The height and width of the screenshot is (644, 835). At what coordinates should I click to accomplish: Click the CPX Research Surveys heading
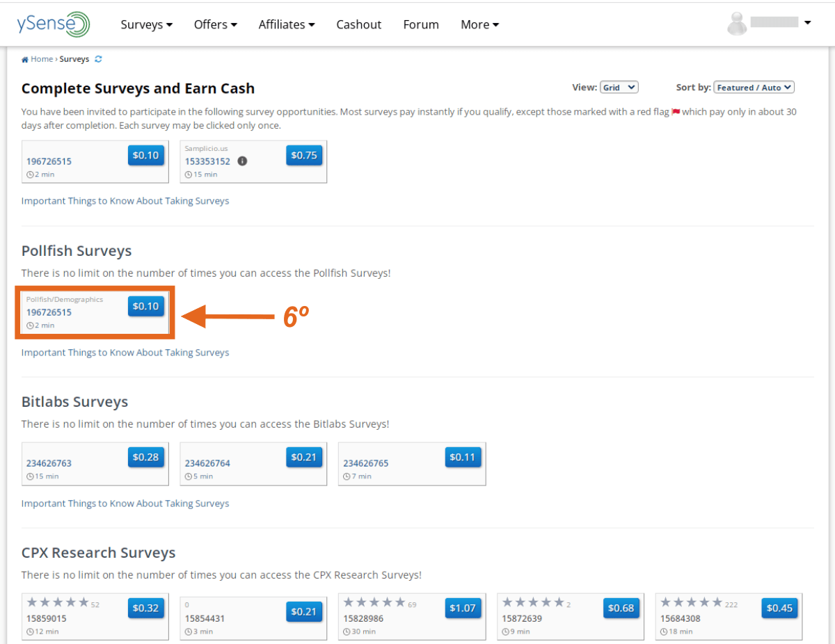pos(99,553)
